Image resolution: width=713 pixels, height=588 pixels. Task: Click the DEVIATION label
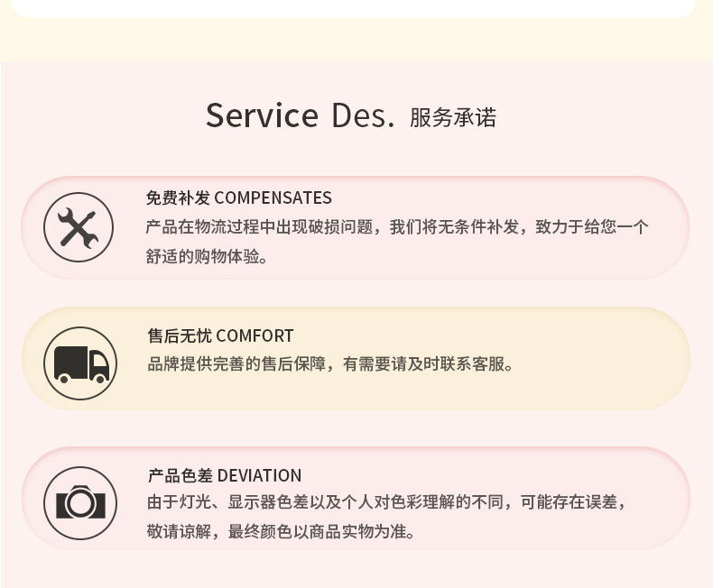pos(260,475)
